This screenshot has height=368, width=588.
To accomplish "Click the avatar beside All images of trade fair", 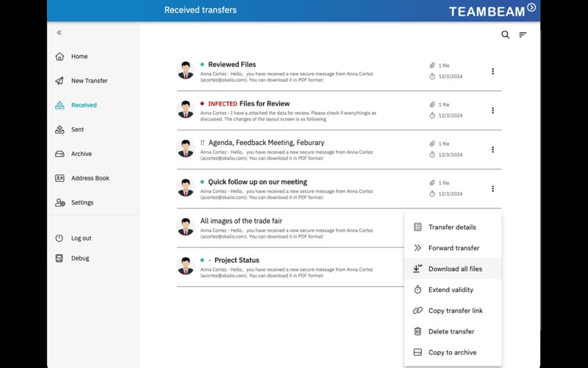I will (186, 227).
